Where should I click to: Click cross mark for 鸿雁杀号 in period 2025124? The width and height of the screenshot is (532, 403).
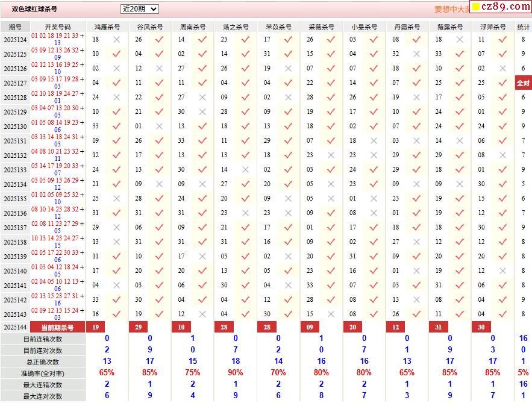click(x=116, y=40)
